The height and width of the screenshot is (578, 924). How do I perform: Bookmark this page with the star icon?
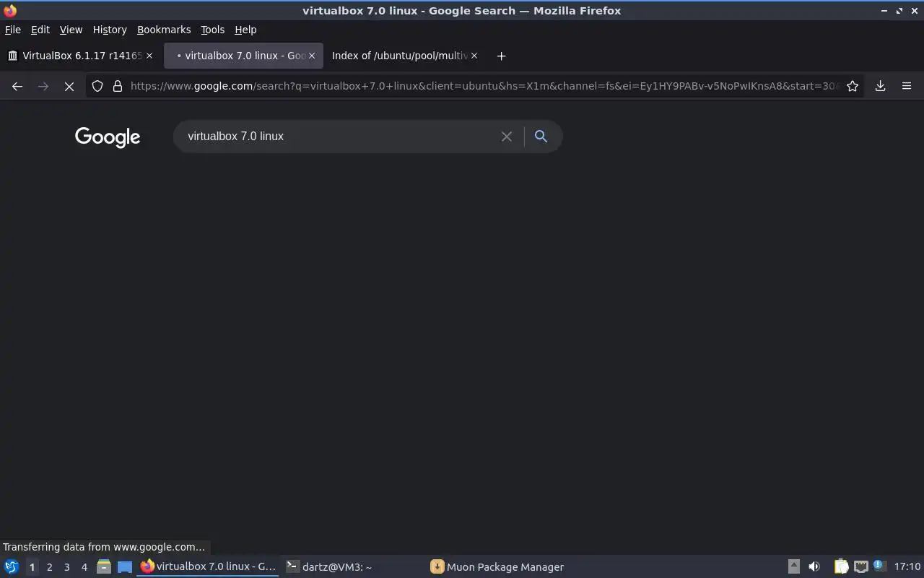tap(853, 86)
